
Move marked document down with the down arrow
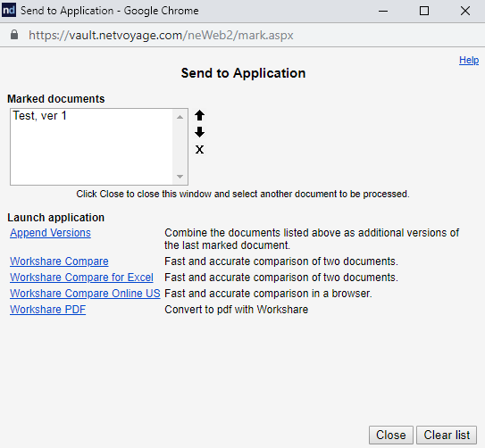(x=199, y=132)
